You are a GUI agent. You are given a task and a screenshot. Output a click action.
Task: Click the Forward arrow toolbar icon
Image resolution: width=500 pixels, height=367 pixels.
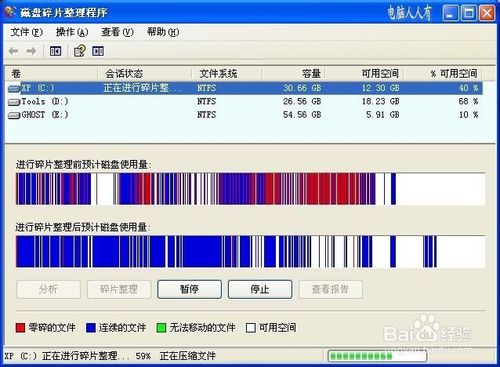coord(31,51)
